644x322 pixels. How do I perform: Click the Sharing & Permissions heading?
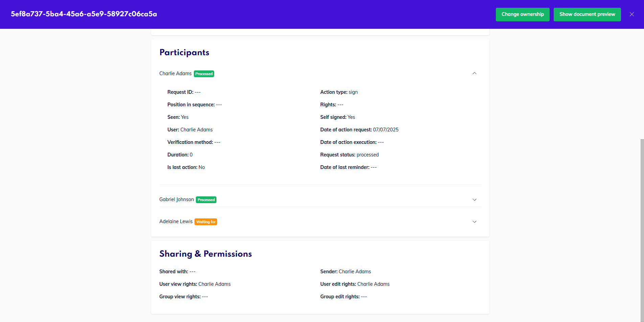[205, 254]
